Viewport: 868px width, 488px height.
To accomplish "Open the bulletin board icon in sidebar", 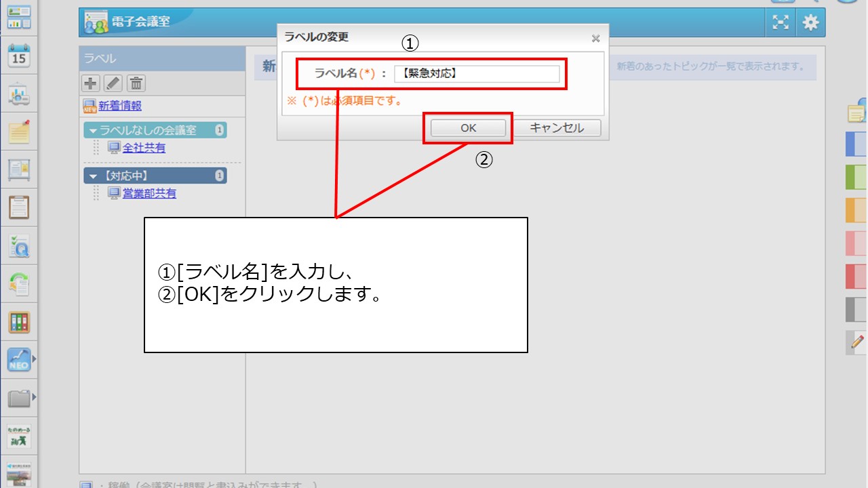I will tap(19, 169).
